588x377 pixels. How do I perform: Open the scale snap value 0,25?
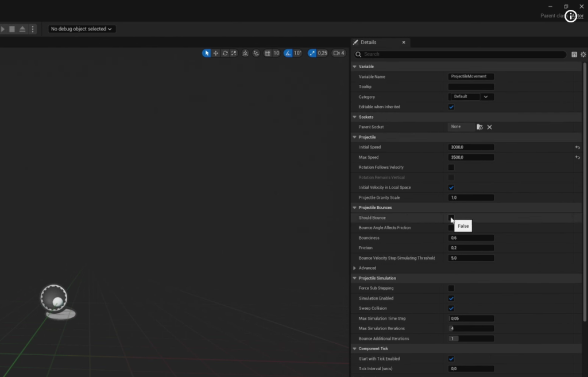click(323, 53)
